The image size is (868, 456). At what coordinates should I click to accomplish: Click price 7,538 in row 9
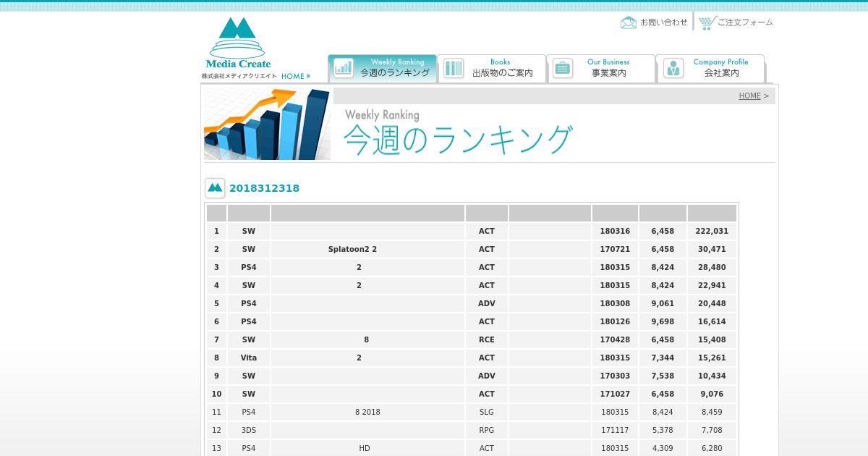(663, 376)
